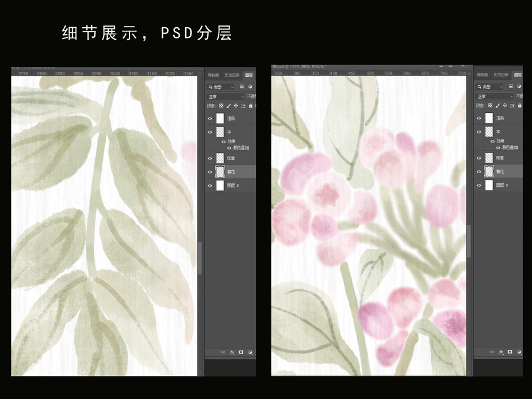The width and height of the screenshot is (532, 399).
Task: Create adjustment layer icon in left panel
Action: pyautogui.click(x=250, y=352)
